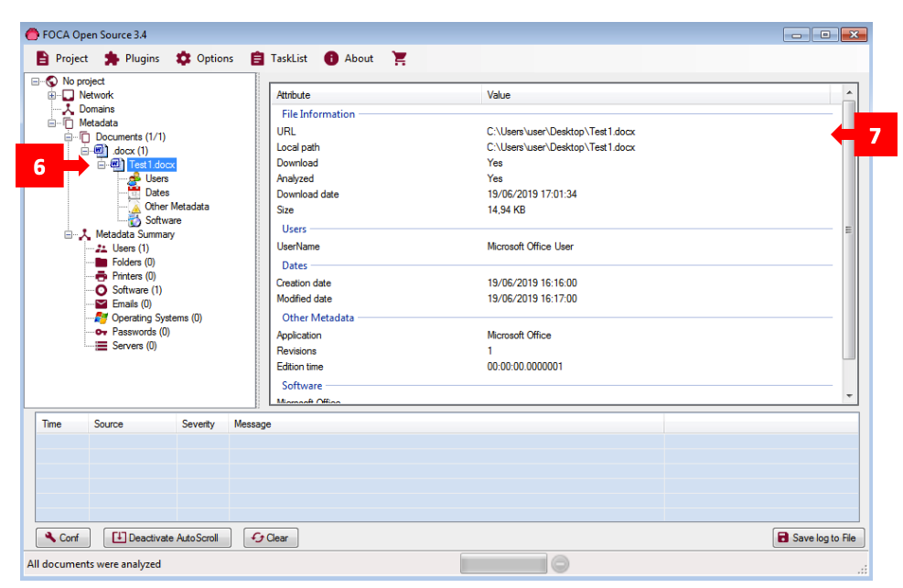This screenshot has height=588, width=903.
Task: Collapse the Metadata tree node
Action: pyautogui.click(x=52, y=123)
